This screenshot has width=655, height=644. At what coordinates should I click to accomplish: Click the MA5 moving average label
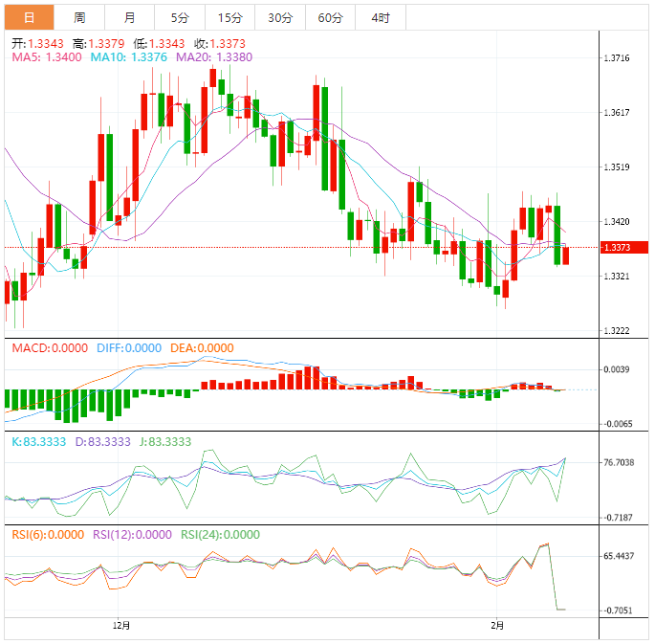tap(46, 57)
